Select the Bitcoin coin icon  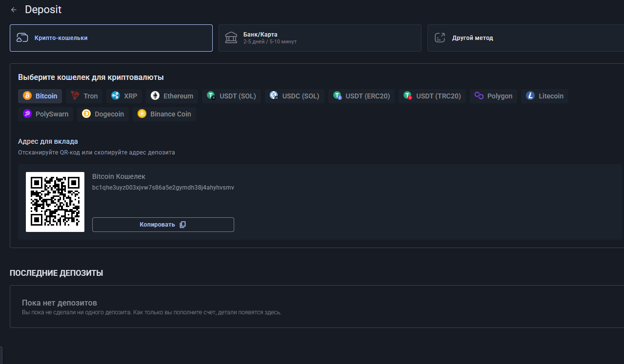(27, 96)
